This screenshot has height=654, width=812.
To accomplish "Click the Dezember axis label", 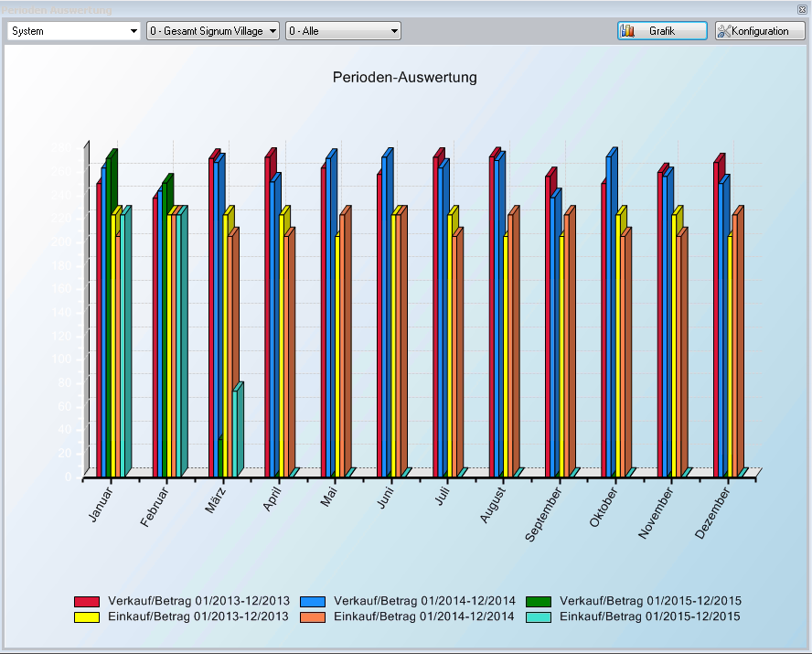I will (713, 512).
